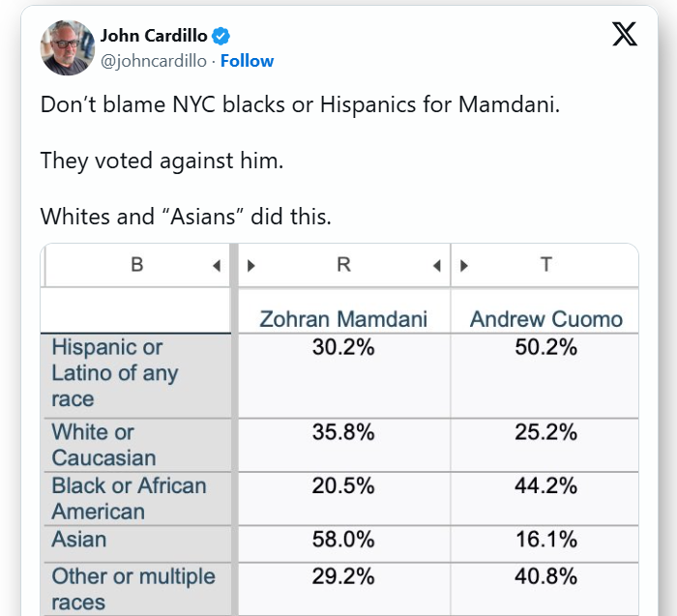Screen dimensions: 677x616
Task: Click the right arrow left of column R
Action: pyautogui.click(x=252, y=265)
